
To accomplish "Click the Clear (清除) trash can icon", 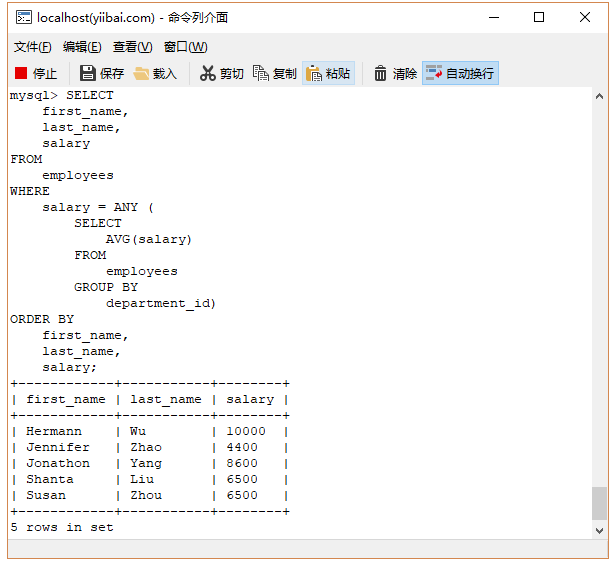I will point(380,73).
